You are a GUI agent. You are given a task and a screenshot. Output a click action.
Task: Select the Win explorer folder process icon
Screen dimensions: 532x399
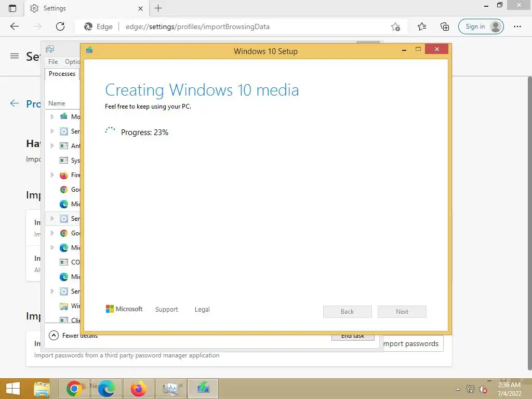[64, 306]
